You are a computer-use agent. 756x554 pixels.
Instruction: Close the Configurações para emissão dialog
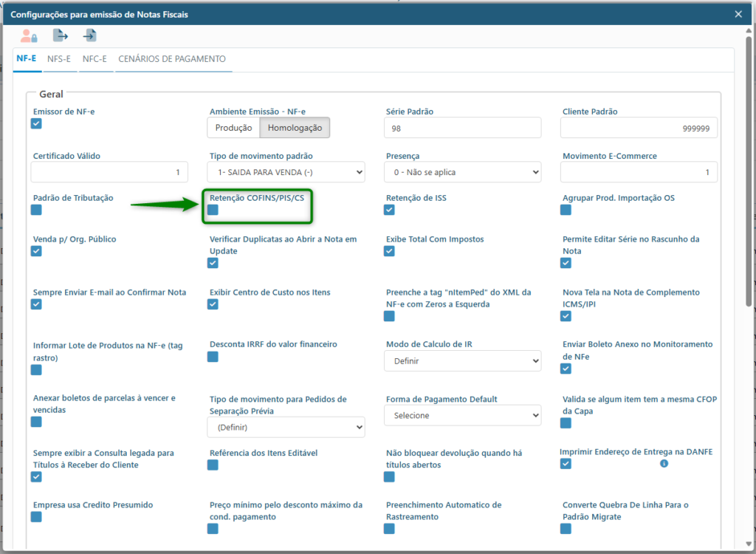coord(738,14)
